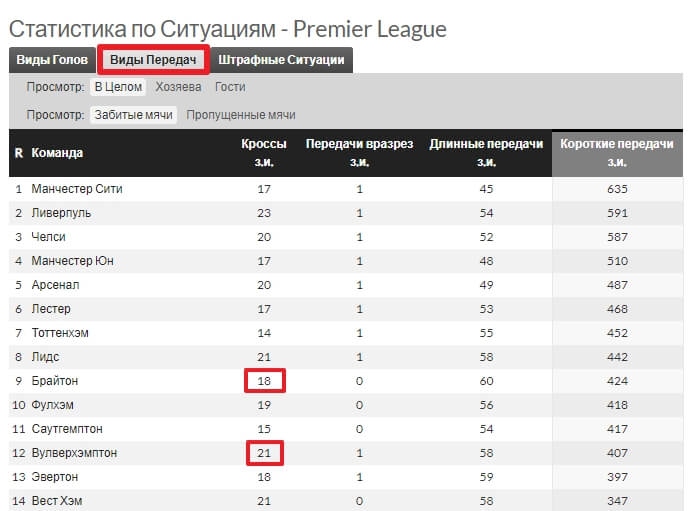Image resolution: width=691 pixels, height=511 pixels.
Task: Select the Штрафные Ситуации tab
Action: point(281,60)
